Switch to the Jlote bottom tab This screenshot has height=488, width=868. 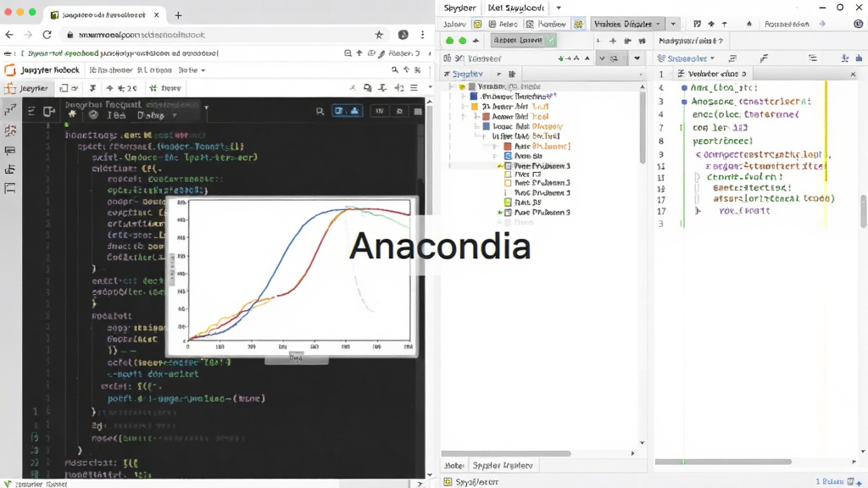[x=454, y=466]
